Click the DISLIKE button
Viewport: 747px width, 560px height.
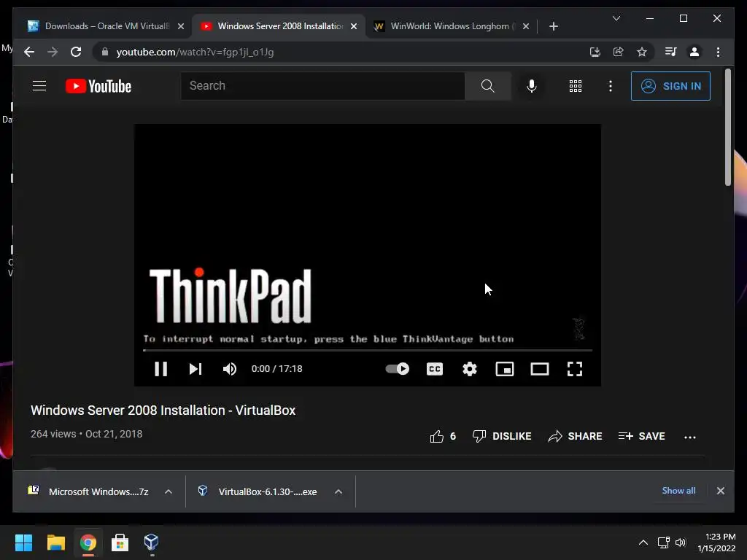502,436
